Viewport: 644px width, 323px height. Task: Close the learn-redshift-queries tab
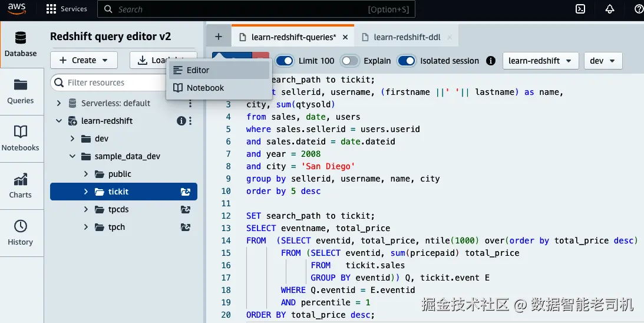[345, 37]
